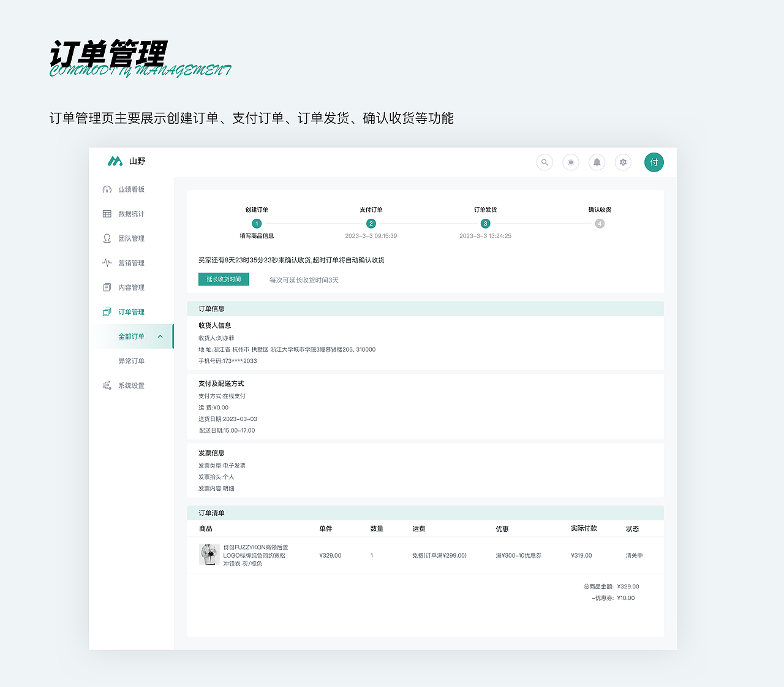The image size is (784, 687).
Task: Click 清关中 status cell
Action: [634, 556]
